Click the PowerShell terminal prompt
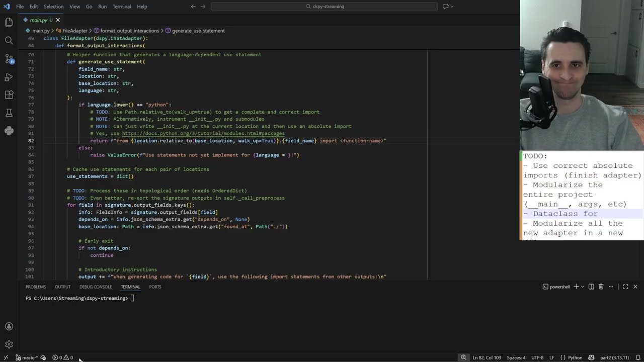 (76, 298)
